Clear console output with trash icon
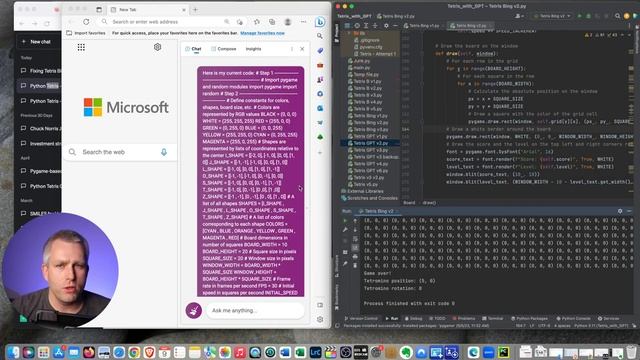Image resolution: width=640 pixels, height=360 pixels. point(355,265)
